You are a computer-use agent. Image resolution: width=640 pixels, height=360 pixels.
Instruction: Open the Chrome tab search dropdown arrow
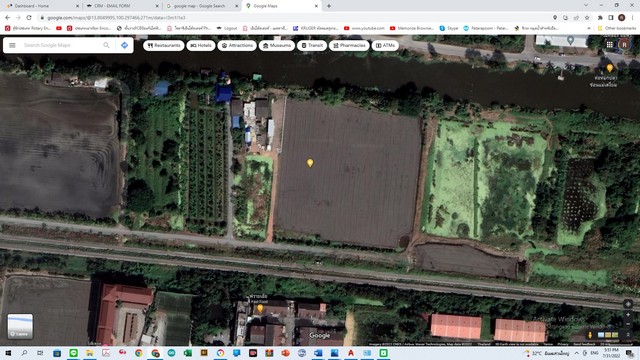click(586, 6)
